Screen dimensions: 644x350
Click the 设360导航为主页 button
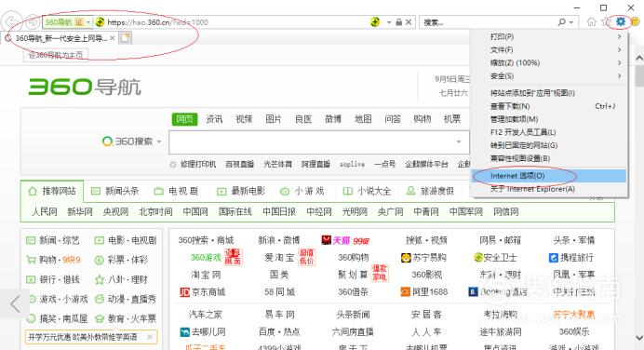coord(56,55)
